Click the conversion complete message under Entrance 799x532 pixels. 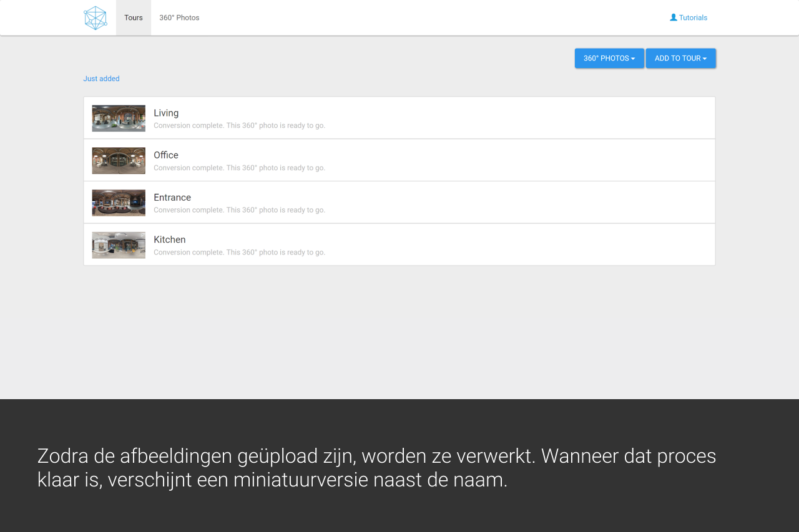(239, 210)
